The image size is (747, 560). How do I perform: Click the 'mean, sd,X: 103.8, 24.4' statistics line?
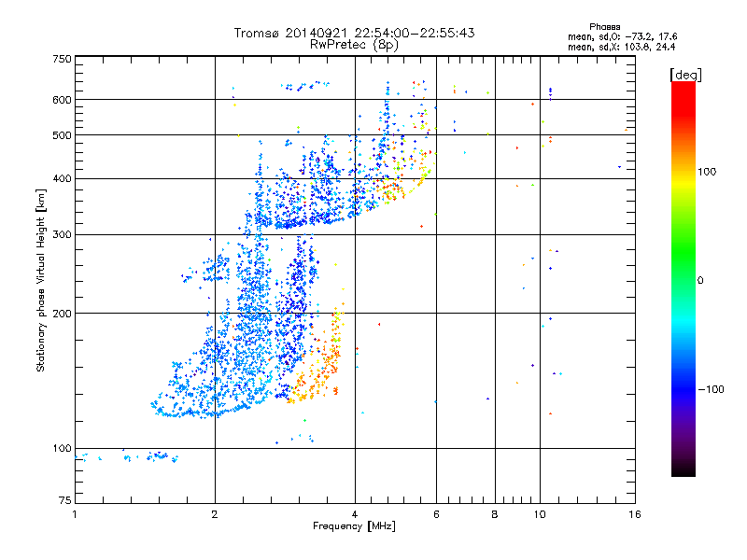[x=621, y=47]
